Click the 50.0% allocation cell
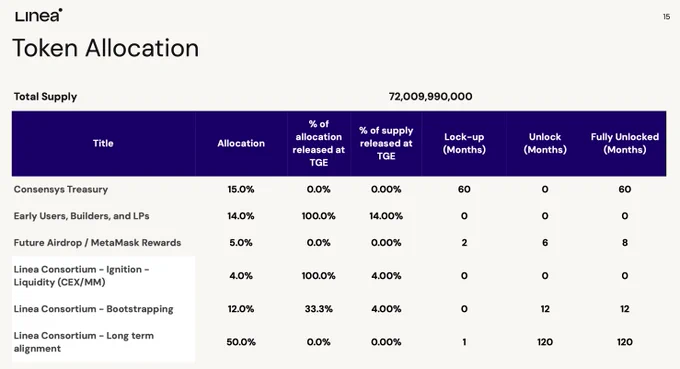 coord(241,342)
